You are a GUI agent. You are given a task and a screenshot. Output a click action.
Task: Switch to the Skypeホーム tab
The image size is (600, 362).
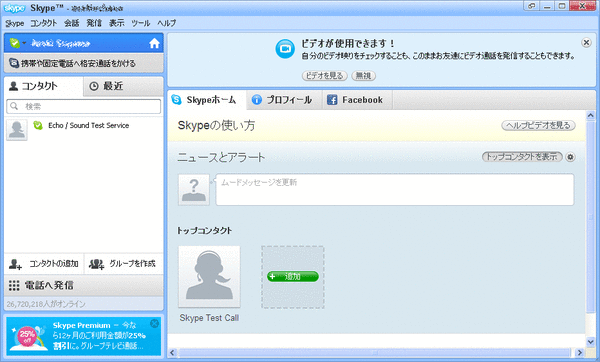point(207,100)
